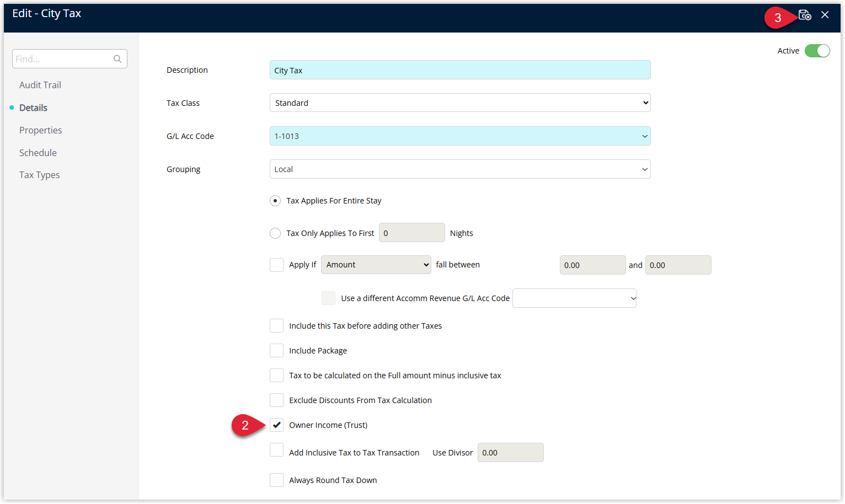Click the 'Active' label text
This screenshot has width=845, height=504.
pyautogui.click(x=788, y=51)
